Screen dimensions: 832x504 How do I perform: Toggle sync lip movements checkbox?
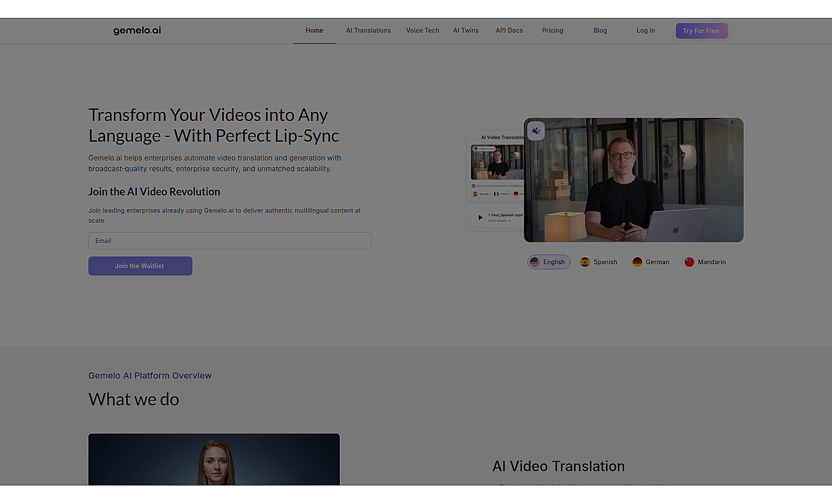pyautogui.click(x=474, y=185)
